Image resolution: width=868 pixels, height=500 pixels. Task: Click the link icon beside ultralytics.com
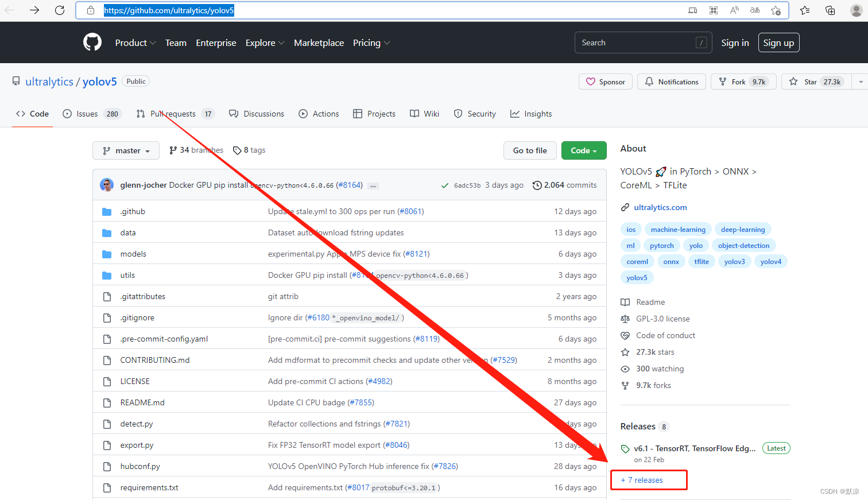[x=625, y=207]
